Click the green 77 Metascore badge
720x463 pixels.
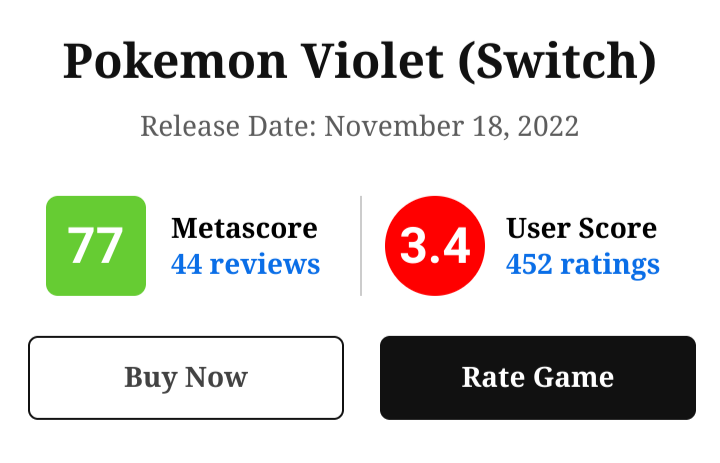[96, 246]
